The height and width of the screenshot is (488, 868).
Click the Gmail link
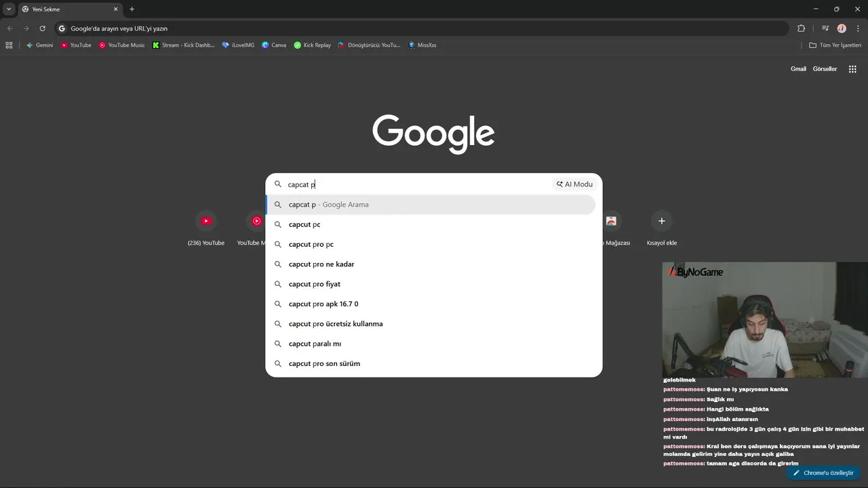tap(798, 69)
